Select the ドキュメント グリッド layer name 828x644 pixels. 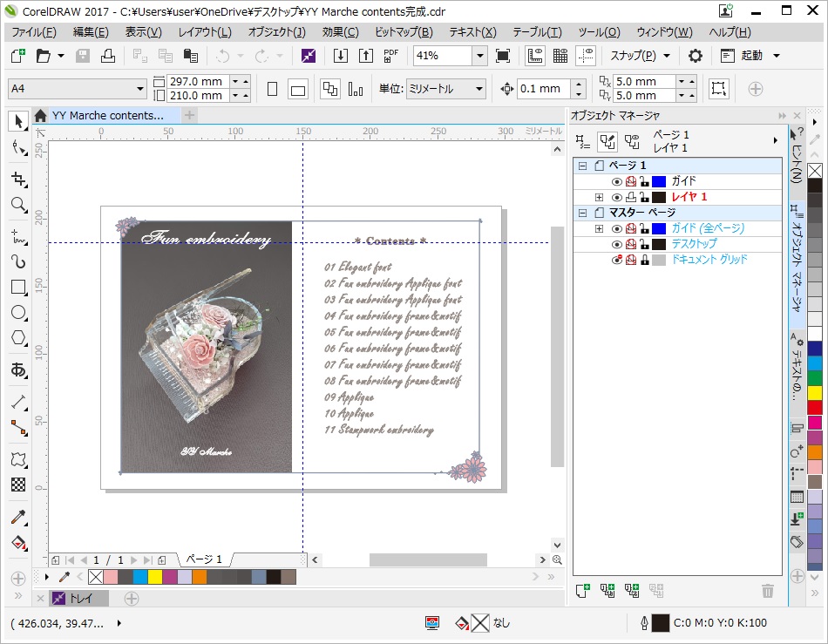pyautogui.click(x=709, y=260)
